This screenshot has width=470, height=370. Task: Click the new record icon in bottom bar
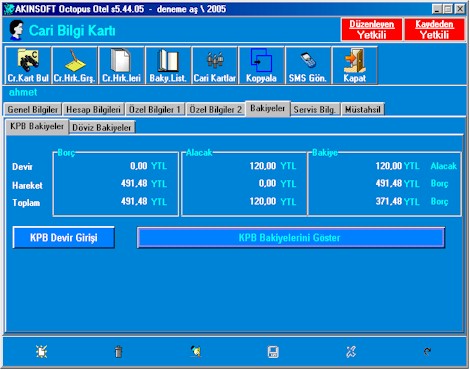point(41,352)
